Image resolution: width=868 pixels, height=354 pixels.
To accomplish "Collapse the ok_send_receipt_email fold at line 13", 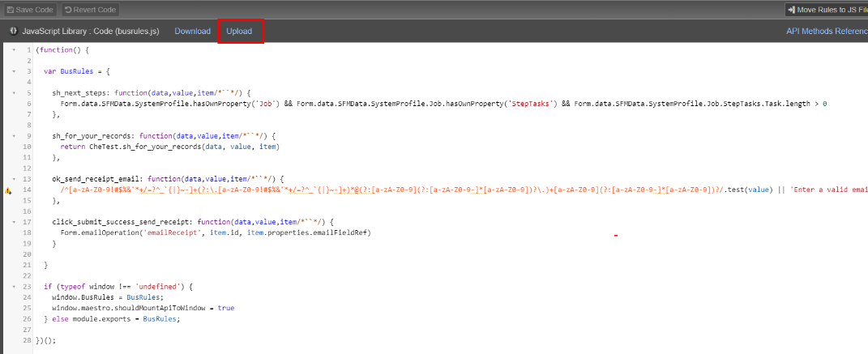I will click(x=14, y=179).
